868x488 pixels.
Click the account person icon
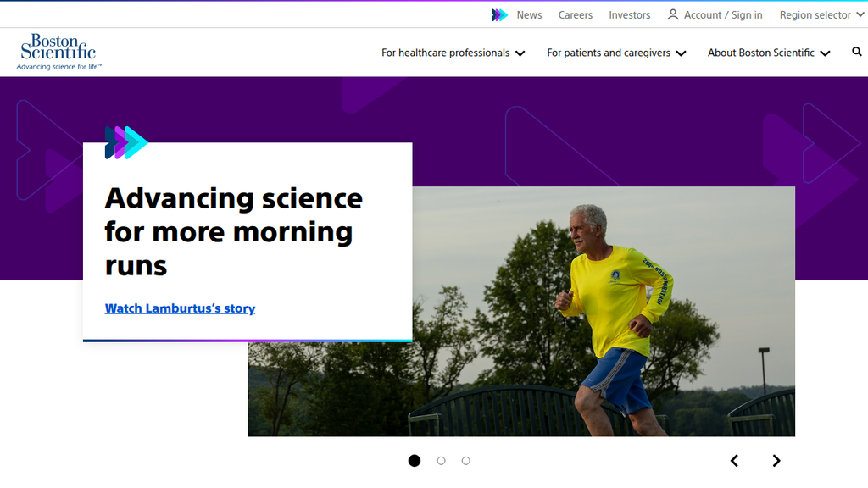(x=672, y=15)
